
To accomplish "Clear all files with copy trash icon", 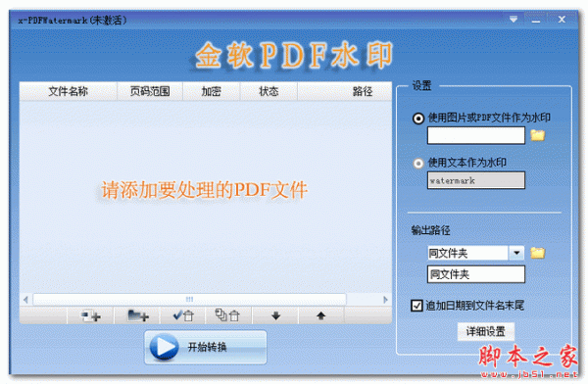I will [228, 315].
